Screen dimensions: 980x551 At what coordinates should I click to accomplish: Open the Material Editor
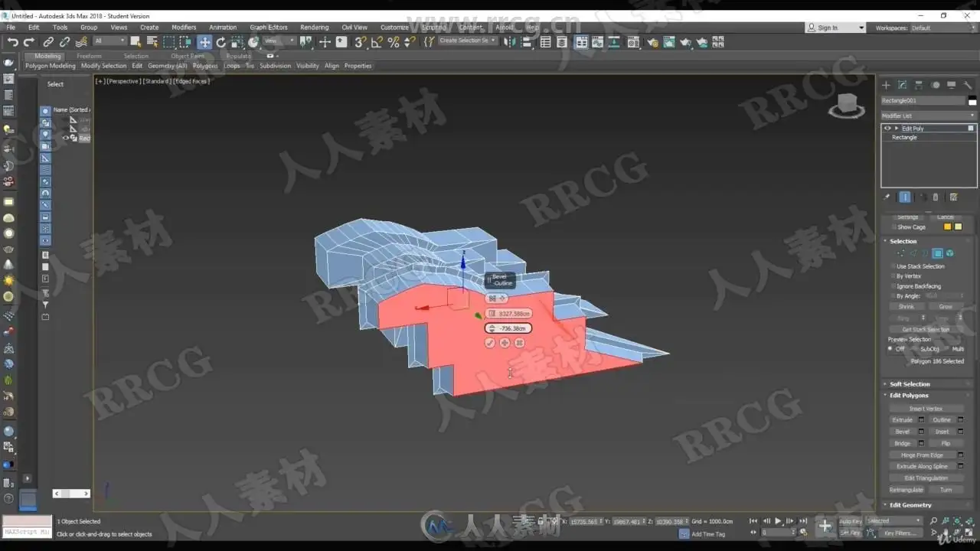tap(633, 42)
